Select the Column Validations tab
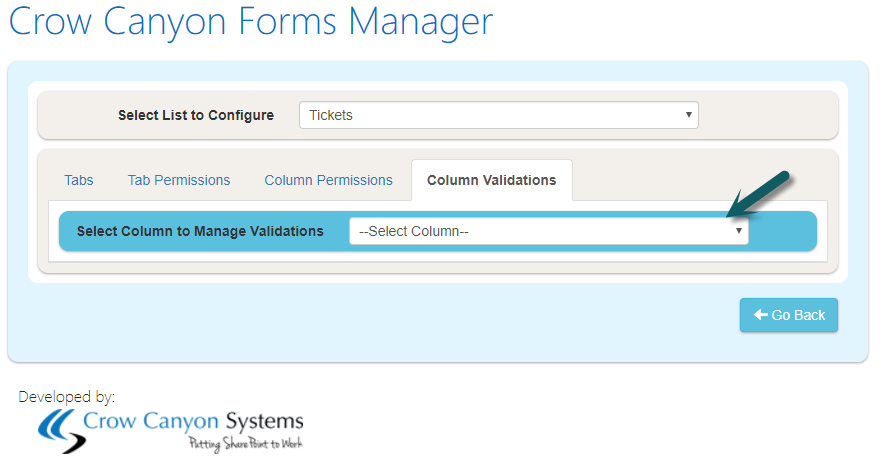This screenshot has height=465, width=882. click(x=491, y=180)
